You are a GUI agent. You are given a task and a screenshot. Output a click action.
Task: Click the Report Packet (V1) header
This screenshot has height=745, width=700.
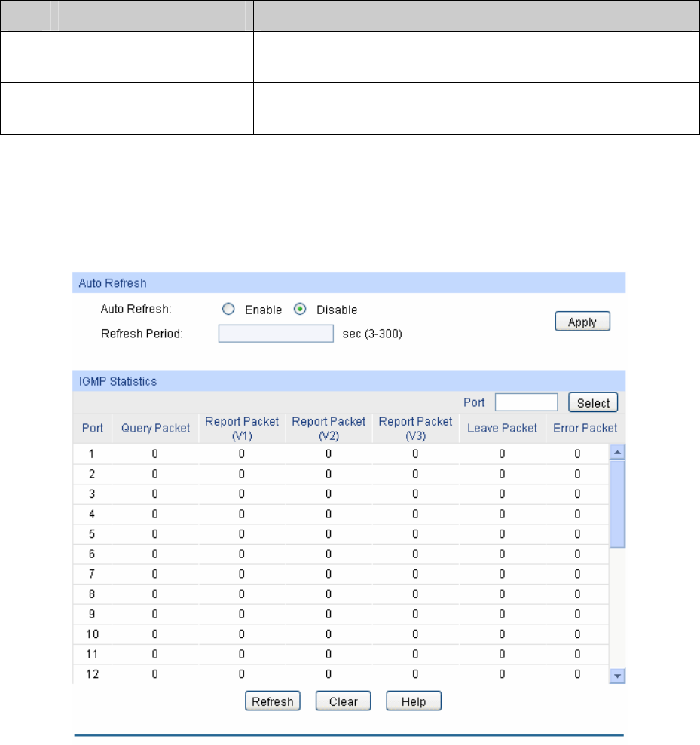coord(242,428)
